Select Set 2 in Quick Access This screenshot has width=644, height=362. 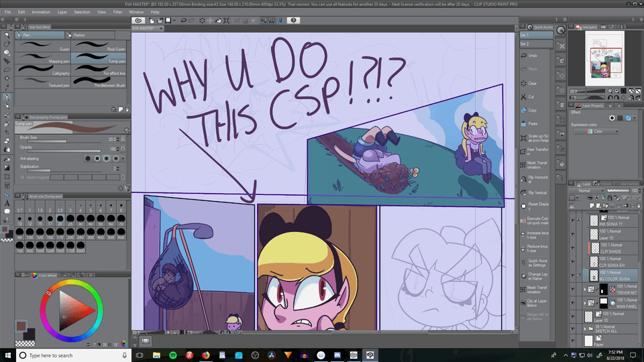point(525,44)
